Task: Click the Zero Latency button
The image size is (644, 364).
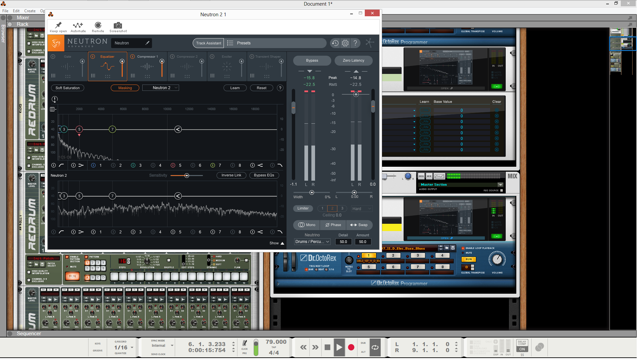Action: tap(354, 60)
